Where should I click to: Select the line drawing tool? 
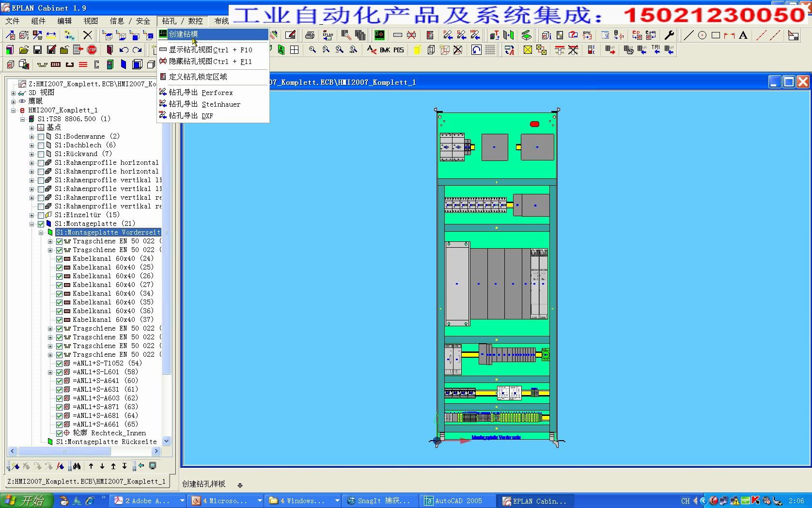pyautogui.click(x=688, y=35)
